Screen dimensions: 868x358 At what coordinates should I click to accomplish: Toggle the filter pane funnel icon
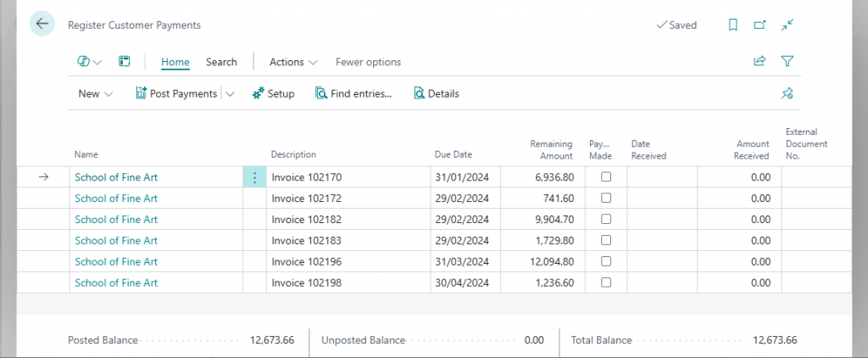coord(787,61)
